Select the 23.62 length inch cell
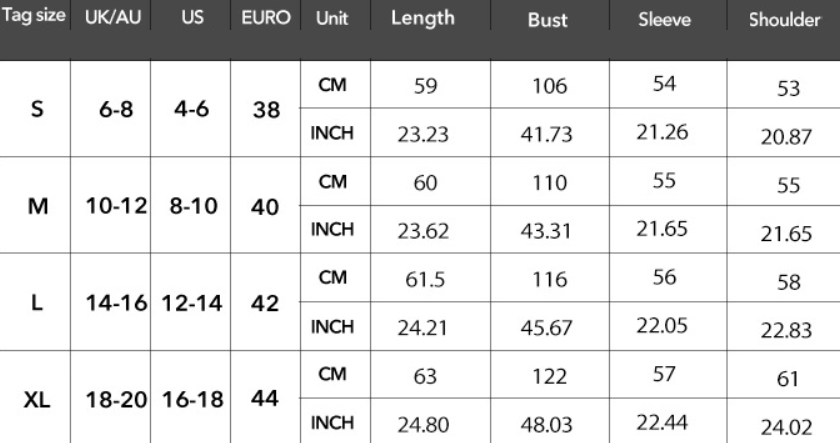The image size is (840, 443). click(422, 231)
